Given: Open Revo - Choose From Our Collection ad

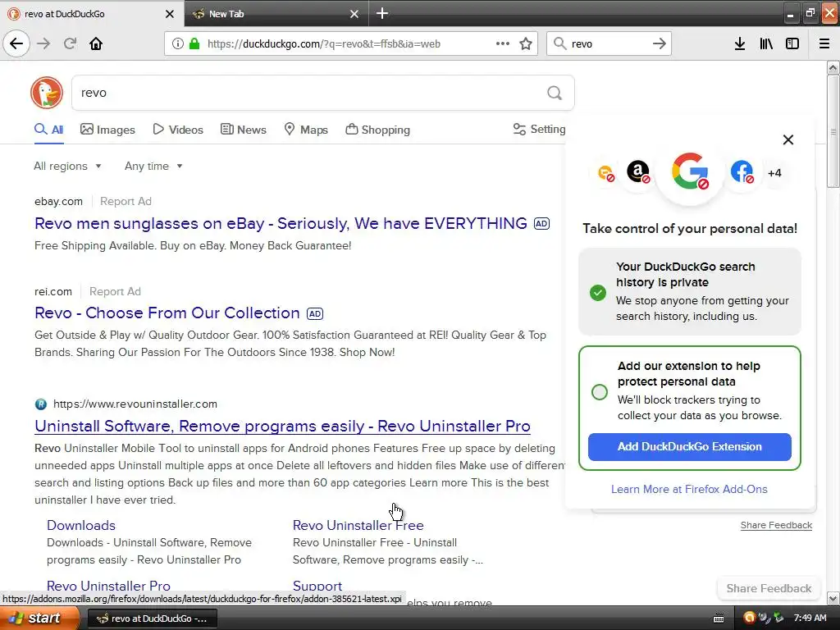Looking at the screenshot, I should (167, 313).
